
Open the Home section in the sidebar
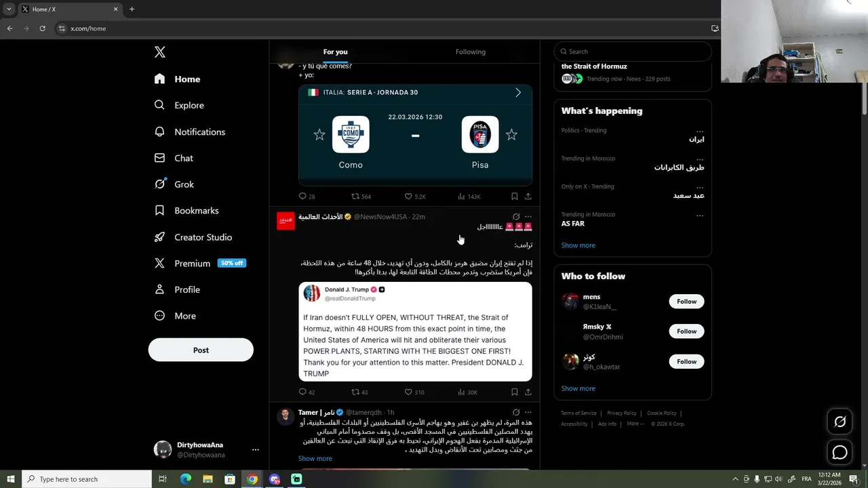177,79
